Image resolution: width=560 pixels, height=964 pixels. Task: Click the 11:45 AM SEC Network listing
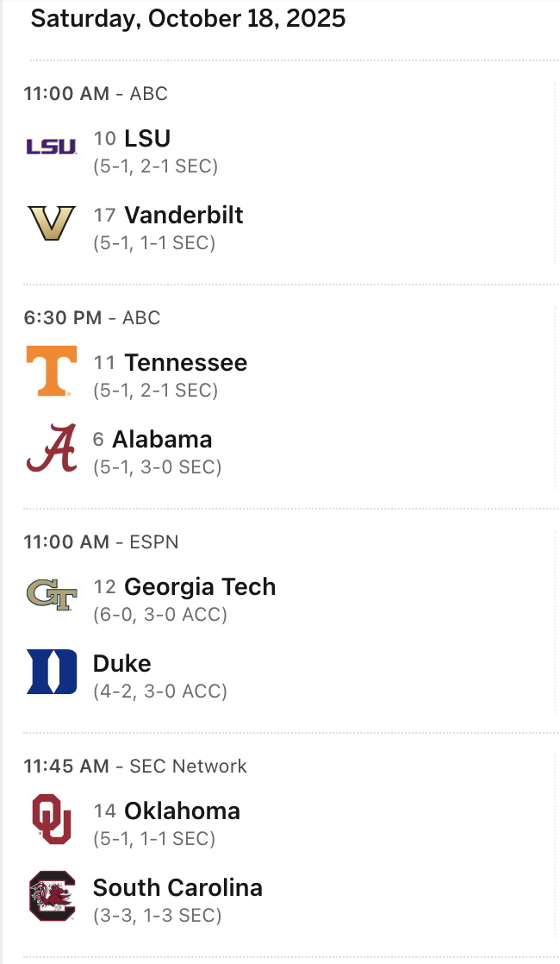point(135,766)
